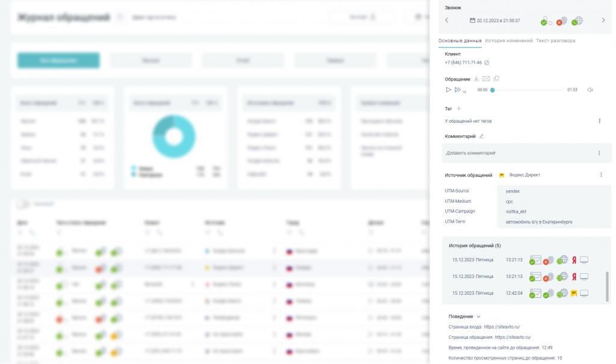The width and height of the screenshot is (616, 364).
Task: Click the Добавить комментарий field
Action: (526, 153)
